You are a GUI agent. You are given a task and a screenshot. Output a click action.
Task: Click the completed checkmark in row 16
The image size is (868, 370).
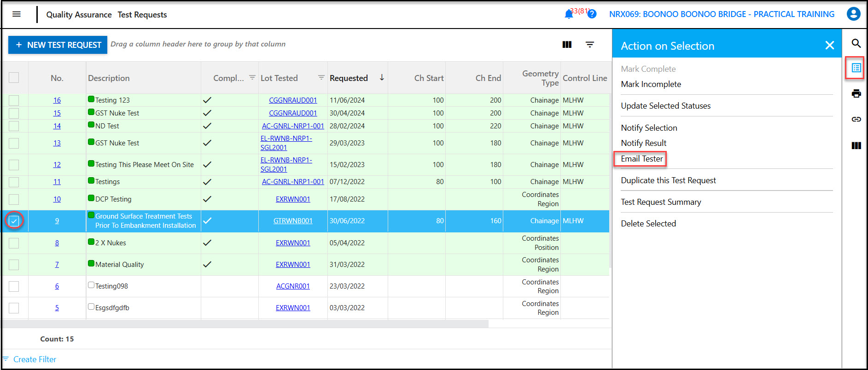(x=207, y=100)
